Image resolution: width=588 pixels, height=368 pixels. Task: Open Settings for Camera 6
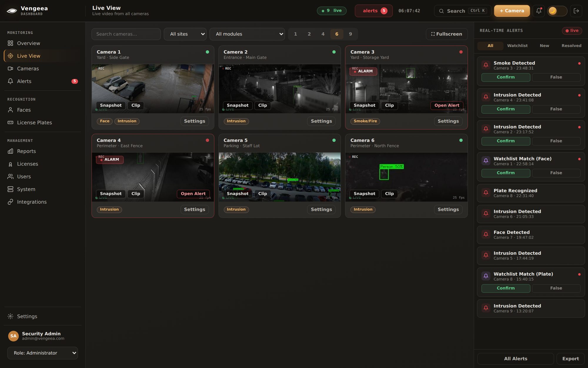448,210
